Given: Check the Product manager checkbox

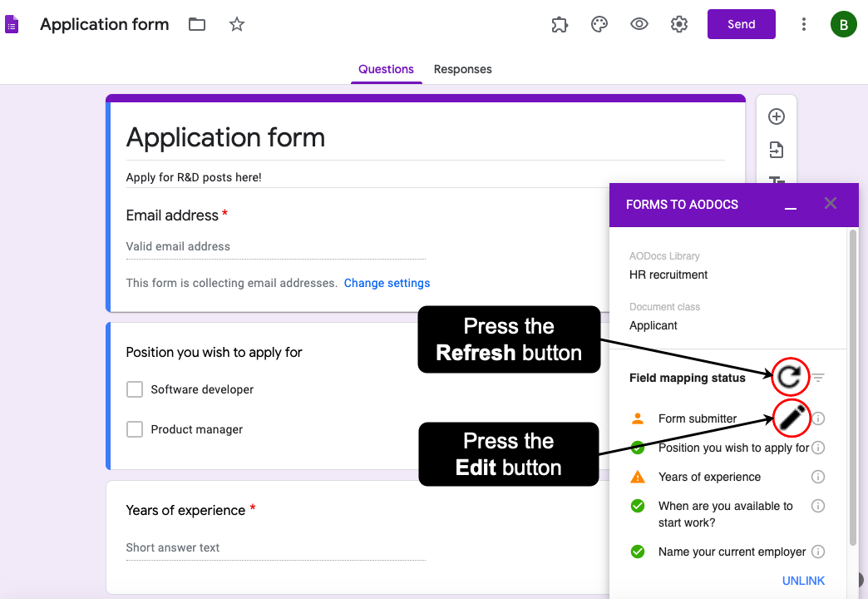Looking at the screenshot, I should [135, 429].
